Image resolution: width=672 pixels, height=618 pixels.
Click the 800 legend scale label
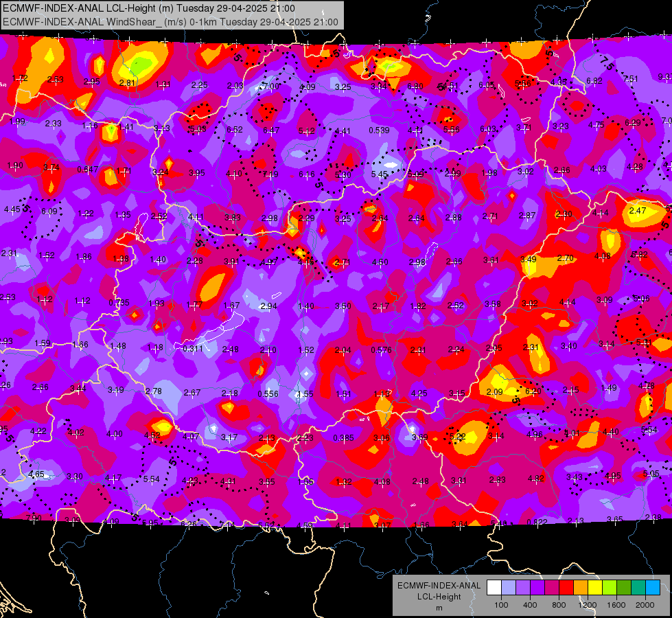(559, 605)
